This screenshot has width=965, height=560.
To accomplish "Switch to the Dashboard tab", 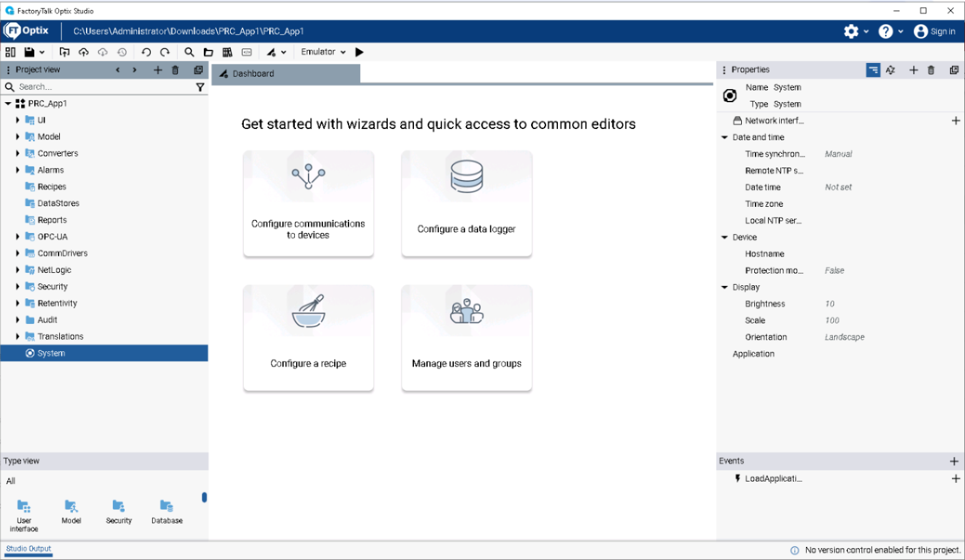I will click(x=286, y=74).
